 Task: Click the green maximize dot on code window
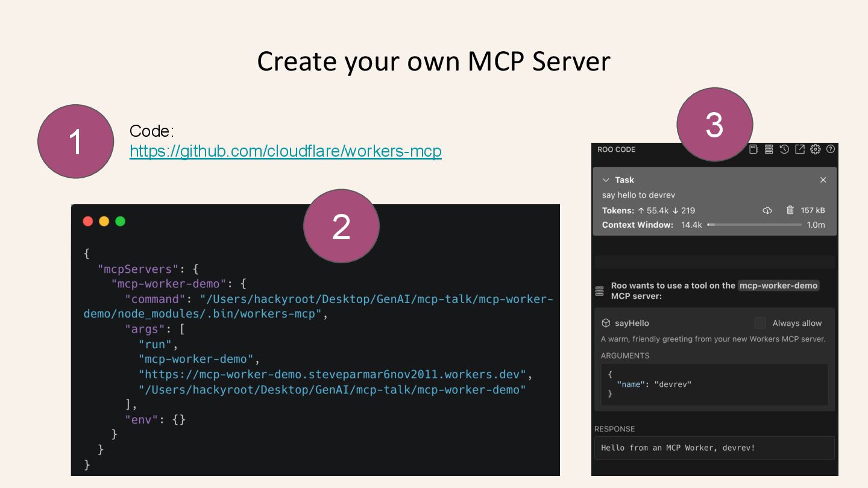(x=120, y=221)
